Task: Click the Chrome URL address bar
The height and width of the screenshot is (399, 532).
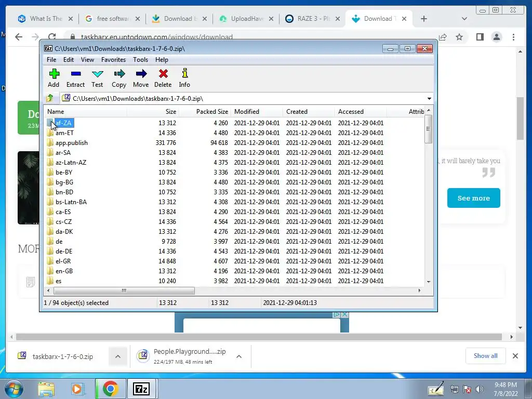Action: pyautogui.click(x=251, y=37)
